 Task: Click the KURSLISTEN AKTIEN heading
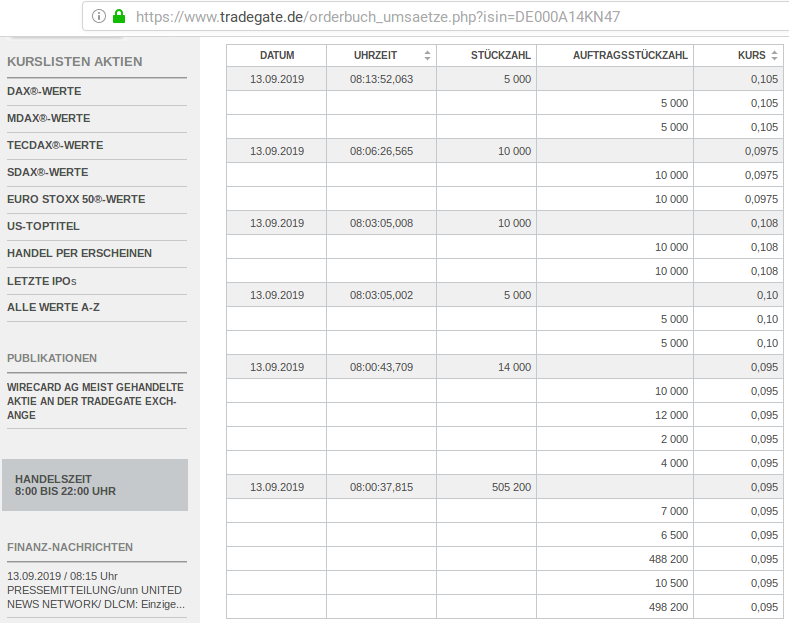[74, 61]
